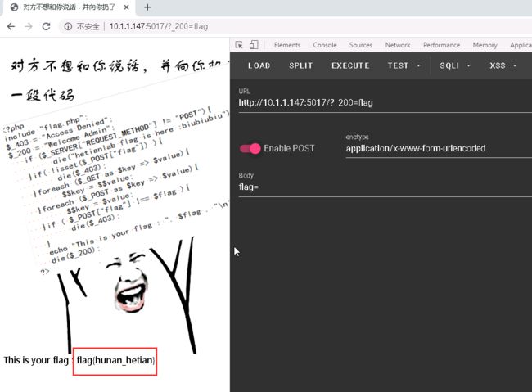532x392 pixels.
Task: Close the current browser tab
Action: [127, 7]
